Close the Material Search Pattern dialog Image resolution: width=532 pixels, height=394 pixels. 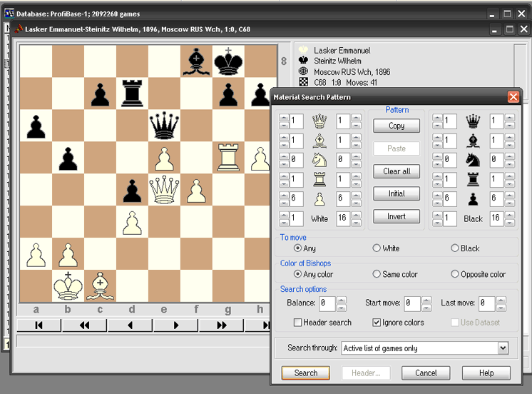[x=513, y=97]
